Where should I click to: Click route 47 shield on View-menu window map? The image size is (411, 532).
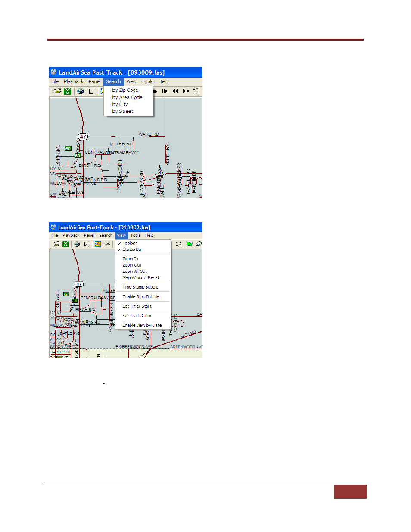79,284
